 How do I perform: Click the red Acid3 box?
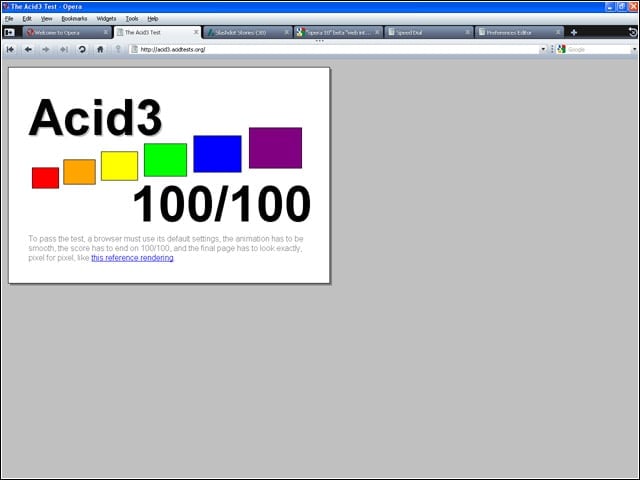(x=45, y=178)
